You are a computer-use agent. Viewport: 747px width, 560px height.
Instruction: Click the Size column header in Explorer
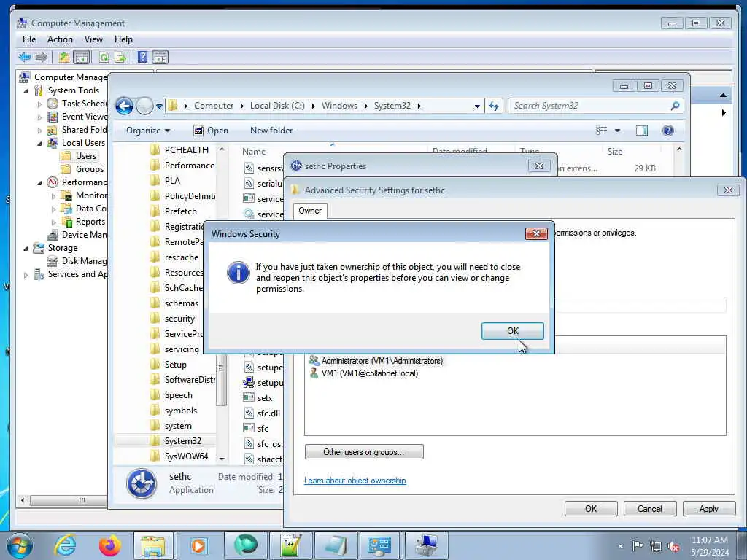click(x=614, y=152)
